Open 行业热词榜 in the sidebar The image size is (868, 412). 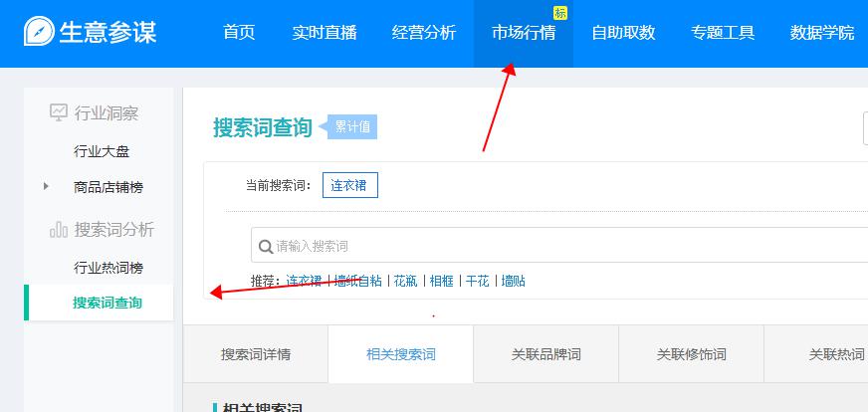click(x=108, y=268)
